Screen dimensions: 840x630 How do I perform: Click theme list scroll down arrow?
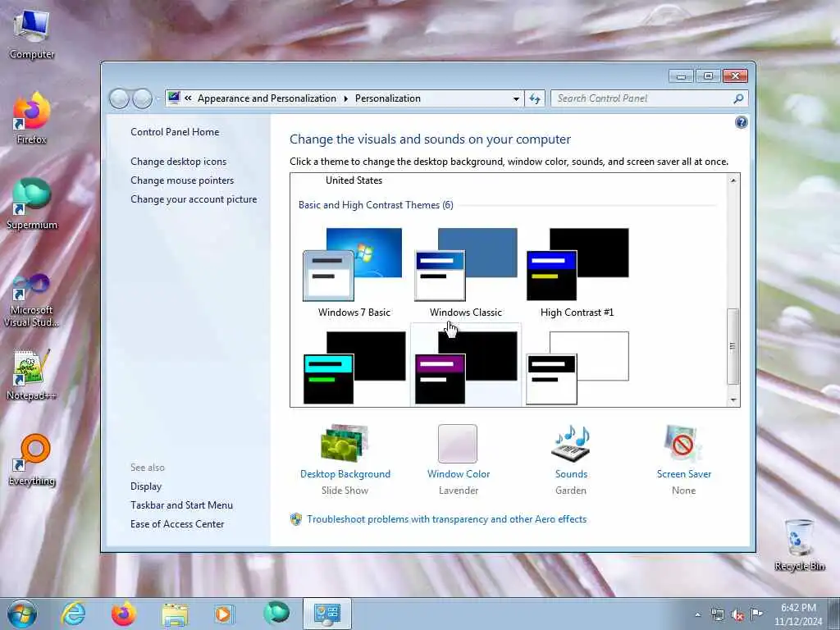click(x=733, y=399)
